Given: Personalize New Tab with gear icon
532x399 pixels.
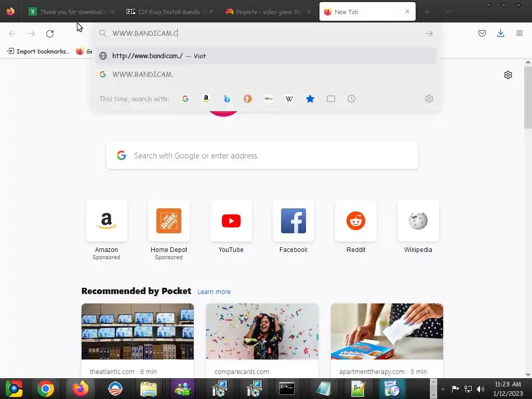Looking at the screenshot, I should tap(508, 75).
